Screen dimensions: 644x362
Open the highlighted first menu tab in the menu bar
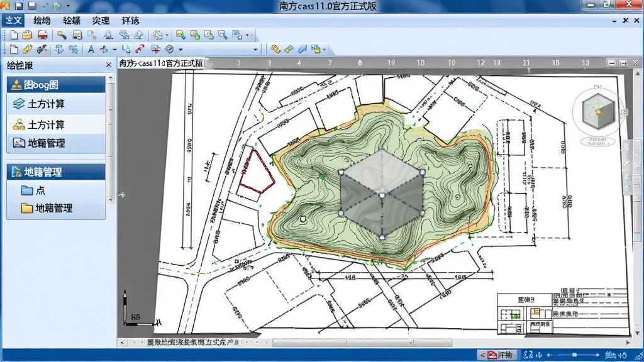coord(14,21)
